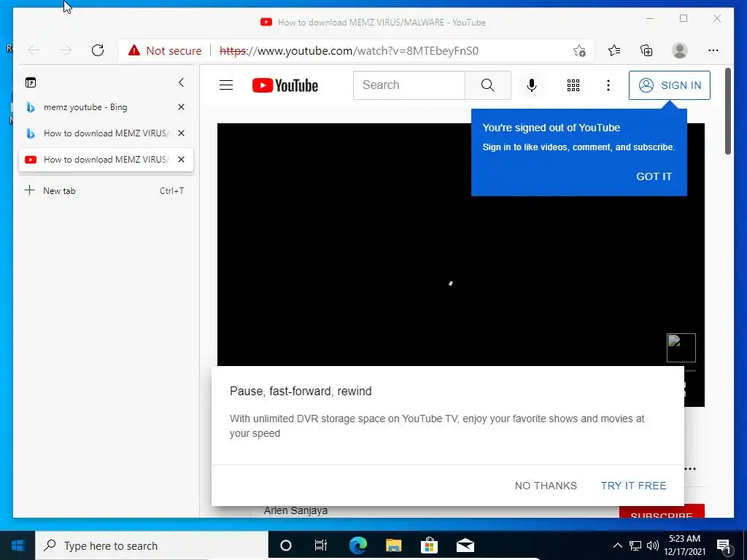The image size is (747, 560).
Task: Close the memz youtube - Bing tab
Action: pos(181,107)
